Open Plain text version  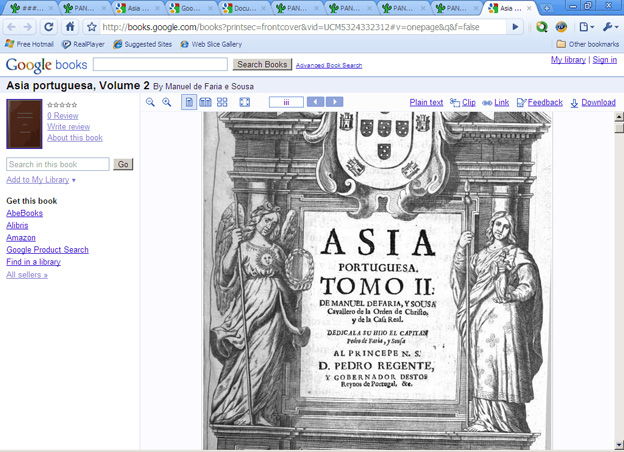point(426,102)
